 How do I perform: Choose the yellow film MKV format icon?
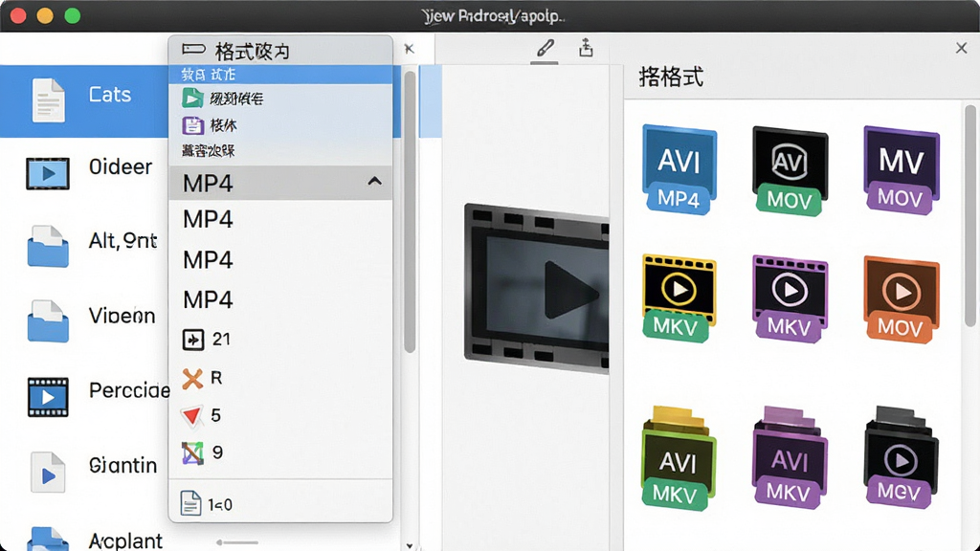[679, 298]
